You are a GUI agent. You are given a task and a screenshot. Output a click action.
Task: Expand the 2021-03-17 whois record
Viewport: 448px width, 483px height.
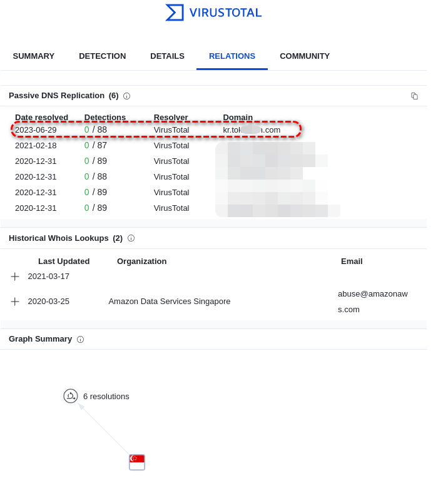click(x=15, y=277)
